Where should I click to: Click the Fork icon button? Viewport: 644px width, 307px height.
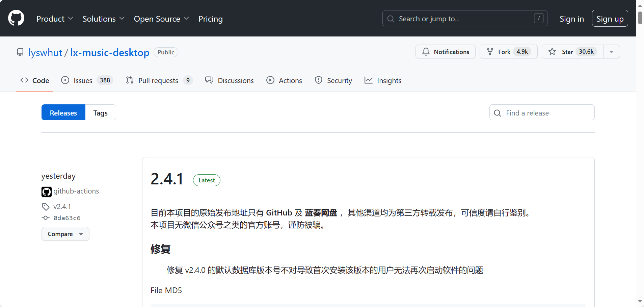[x=490, y=52]
